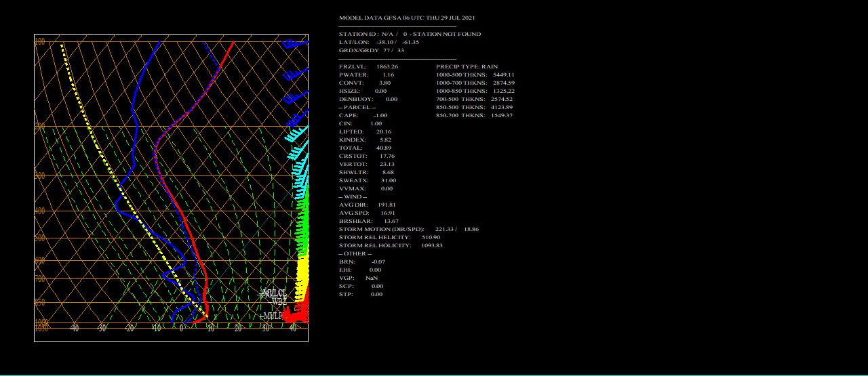Click the SCP row
868x376 pixels.
click(x=361, y=286)
